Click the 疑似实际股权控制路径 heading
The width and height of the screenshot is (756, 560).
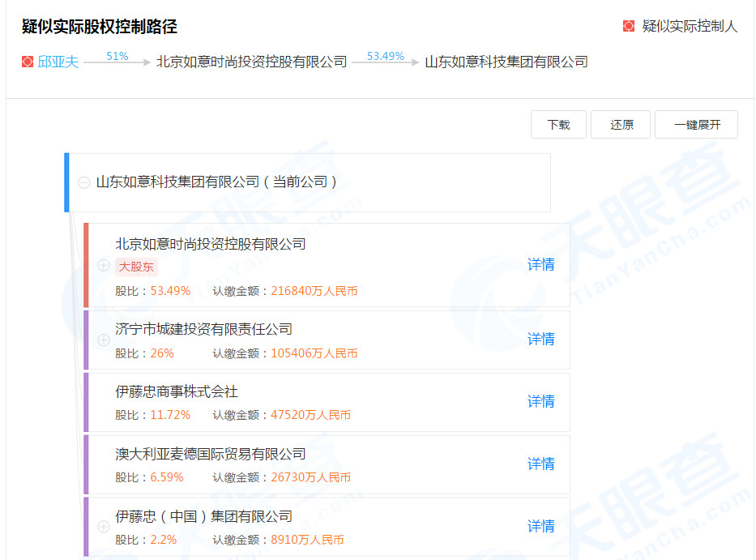(100, 27)
